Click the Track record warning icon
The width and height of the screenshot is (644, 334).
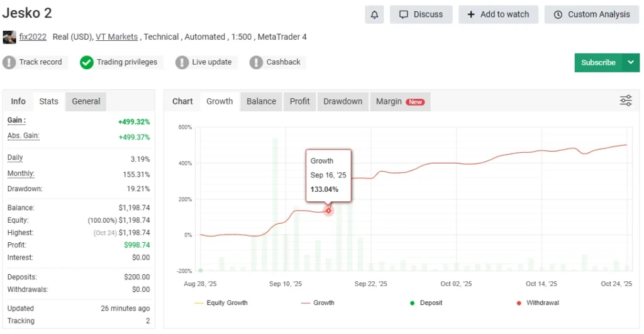coord(9,62)
